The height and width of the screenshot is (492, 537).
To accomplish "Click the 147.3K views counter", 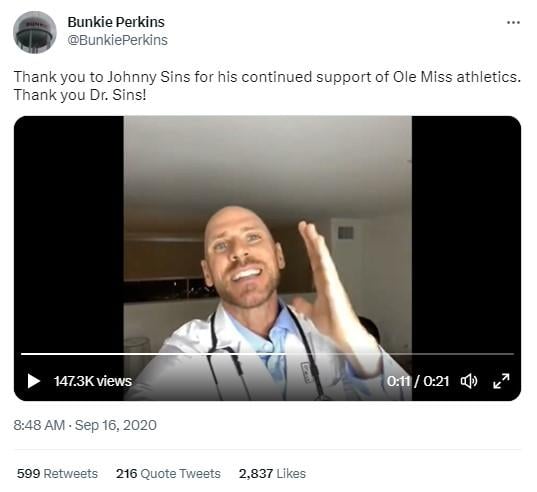I will [93, 381].
